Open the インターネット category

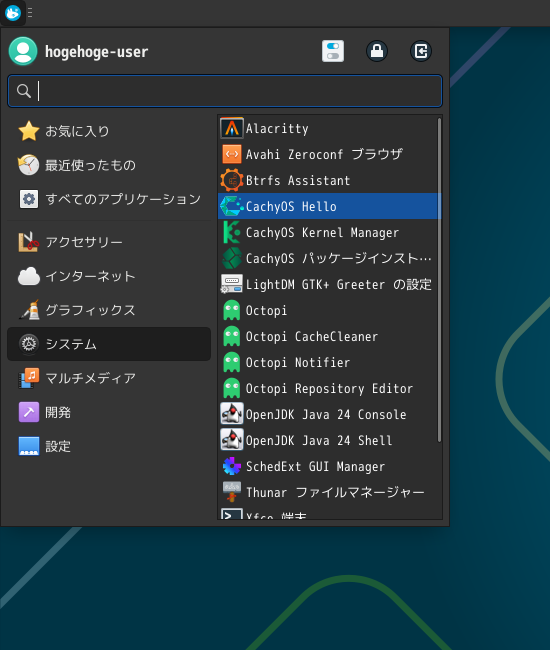[x=109, y=276]
